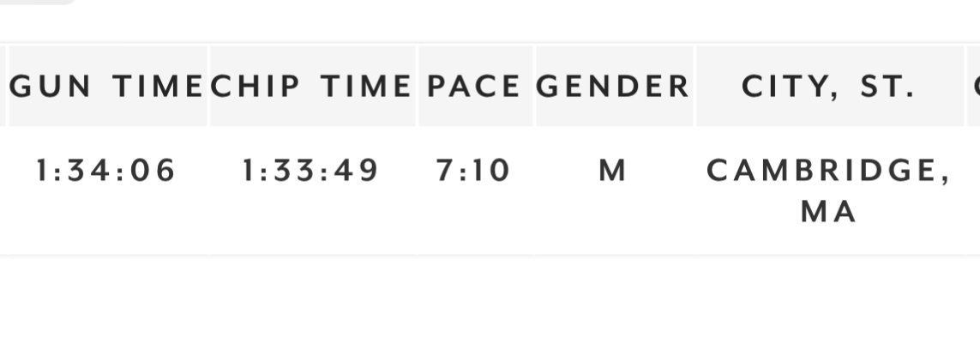Click the grey pill at the top-left corner

coord(39,2)
